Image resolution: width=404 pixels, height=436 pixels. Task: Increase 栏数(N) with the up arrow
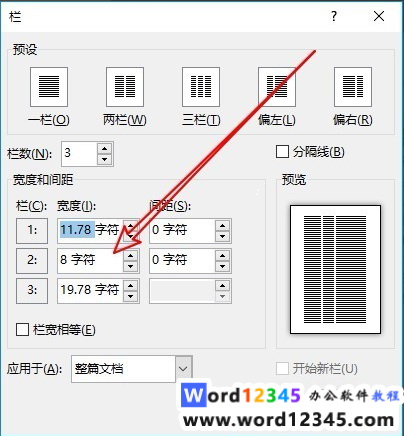[105, 149]
